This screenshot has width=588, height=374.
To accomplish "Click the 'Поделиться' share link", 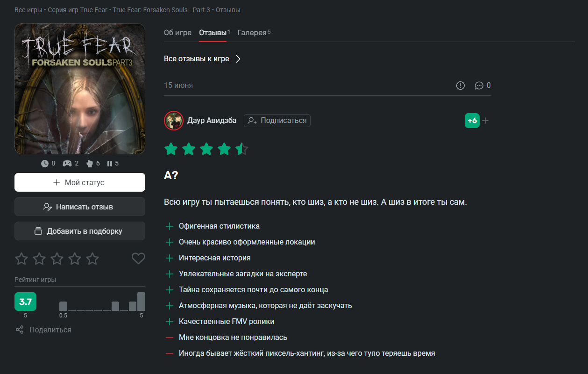I will pos(43,330).
